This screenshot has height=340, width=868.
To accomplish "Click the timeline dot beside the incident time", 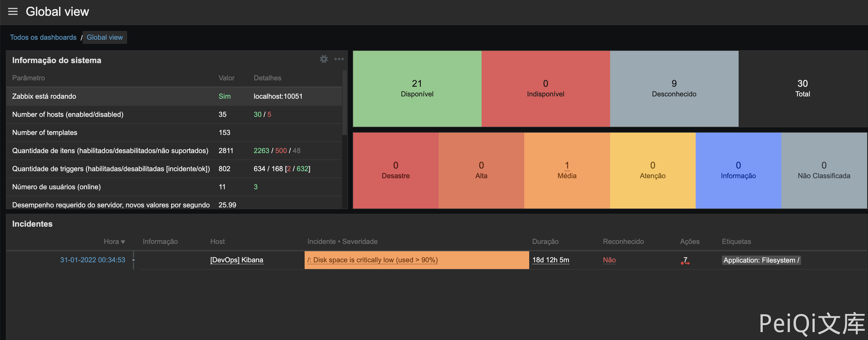I will click(133, 260).
